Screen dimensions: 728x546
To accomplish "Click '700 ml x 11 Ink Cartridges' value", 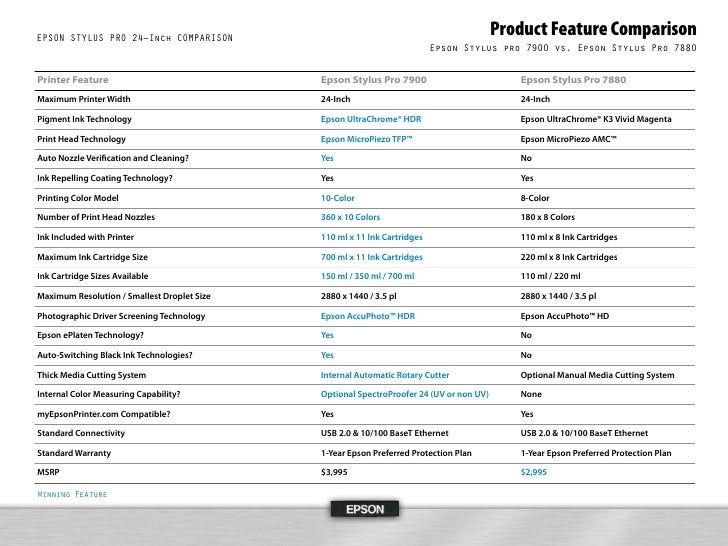I will [x=372, y=257].
